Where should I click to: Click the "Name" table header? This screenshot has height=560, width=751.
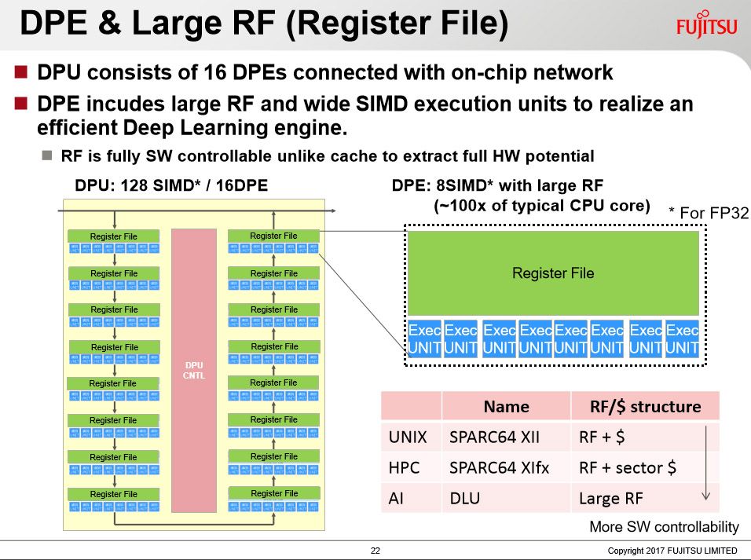(506, 406)
